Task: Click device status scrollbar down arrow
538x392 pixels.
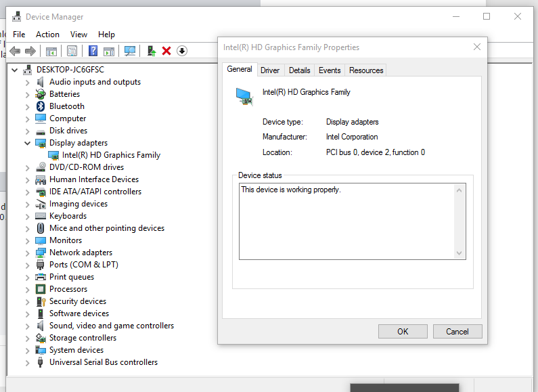Action: [x=459, y=253]
